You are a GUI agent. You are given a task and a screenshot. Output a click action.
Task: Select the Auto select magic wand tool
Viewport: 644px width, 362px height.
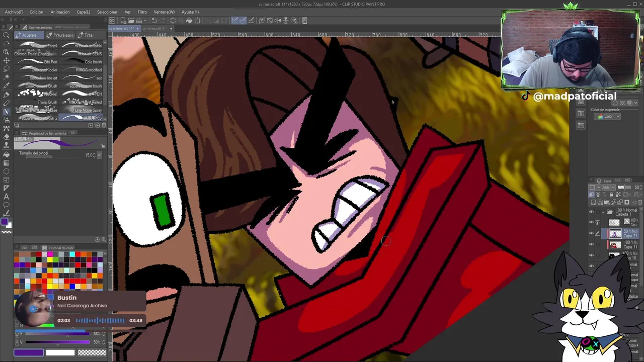[7, 76]
